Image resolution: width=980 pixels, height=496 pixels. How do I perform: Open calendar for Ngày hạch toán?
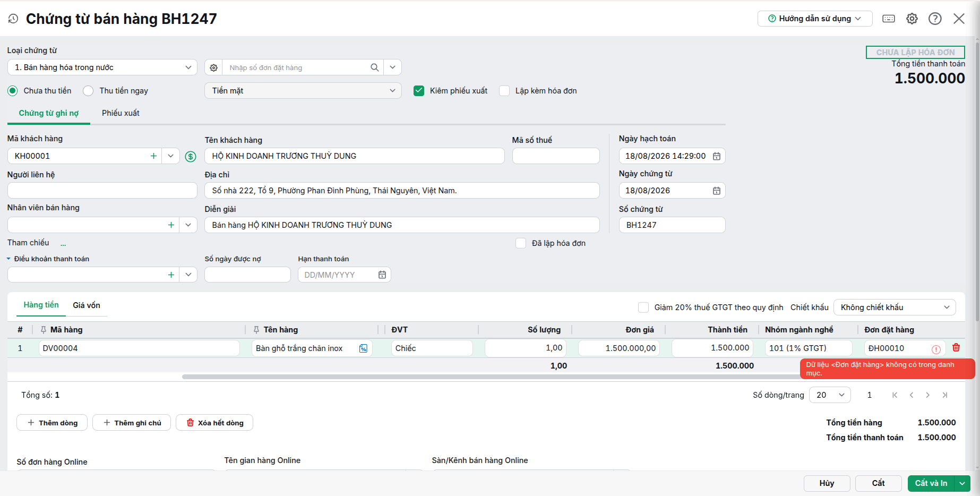717,156
